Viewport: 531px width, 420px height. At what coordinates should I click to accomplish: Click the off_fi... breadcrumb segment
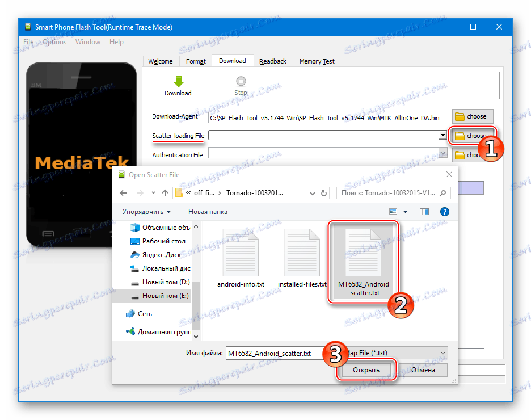point(204,193)
